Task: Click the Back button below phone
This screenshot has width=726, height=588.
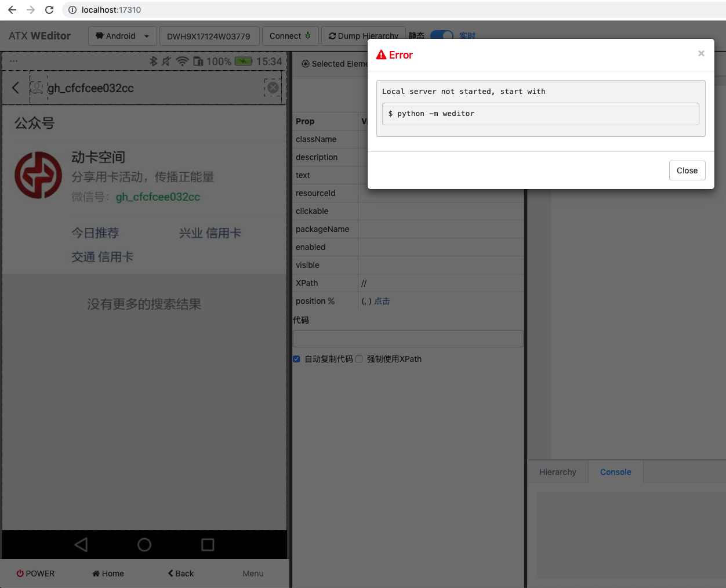Action: pos(181,574)
